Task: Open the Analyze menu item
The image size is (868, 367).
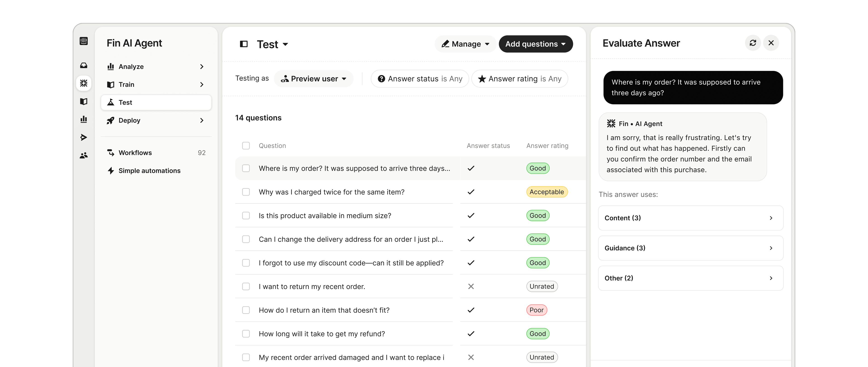Action: [156, 66]
